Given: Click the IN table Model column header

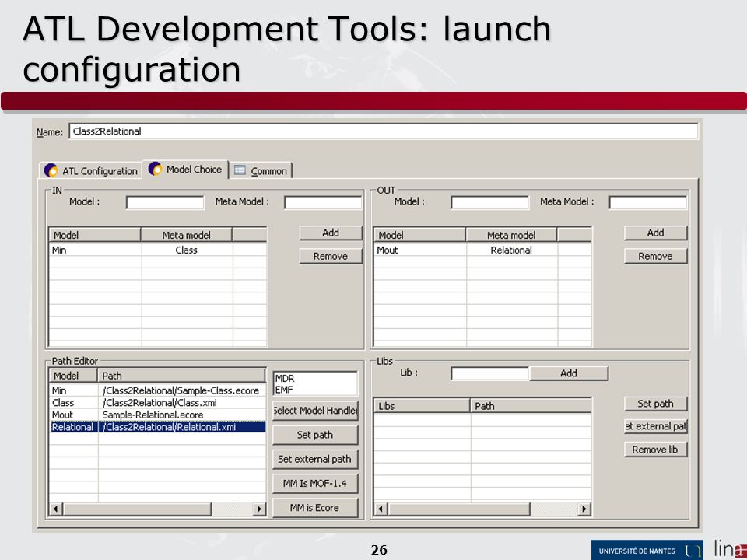Looking at the screenshot, I should 95,235.
